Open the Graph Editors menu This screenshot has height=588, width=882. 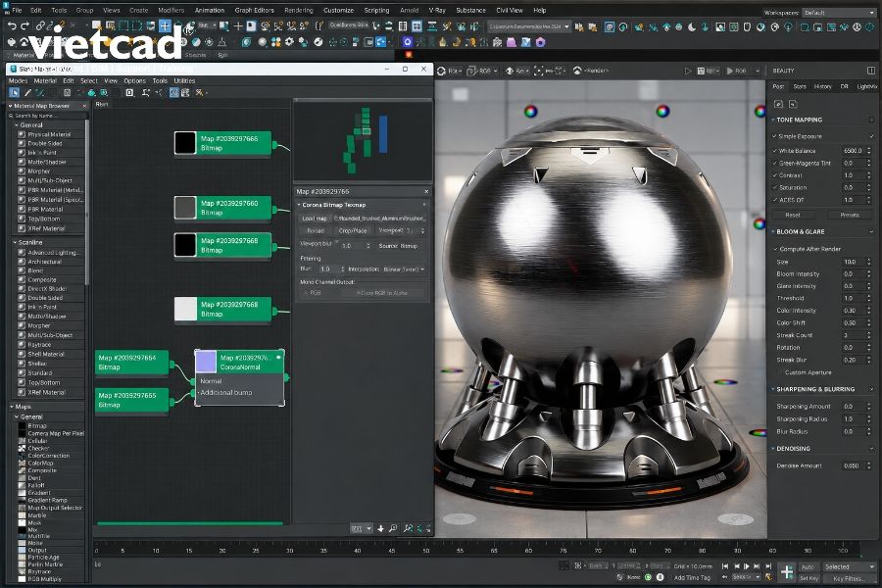(x=254, y=10)
